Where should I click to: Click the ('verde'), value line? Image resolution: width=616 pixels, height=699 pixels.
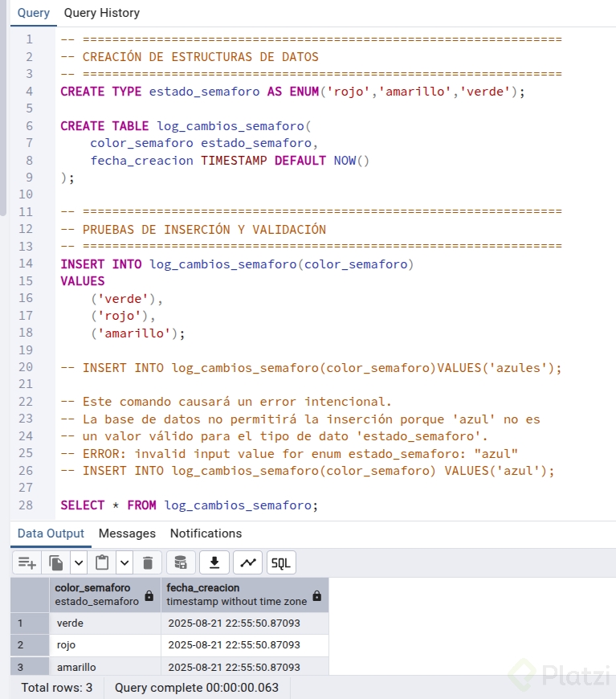pos(127,299)
